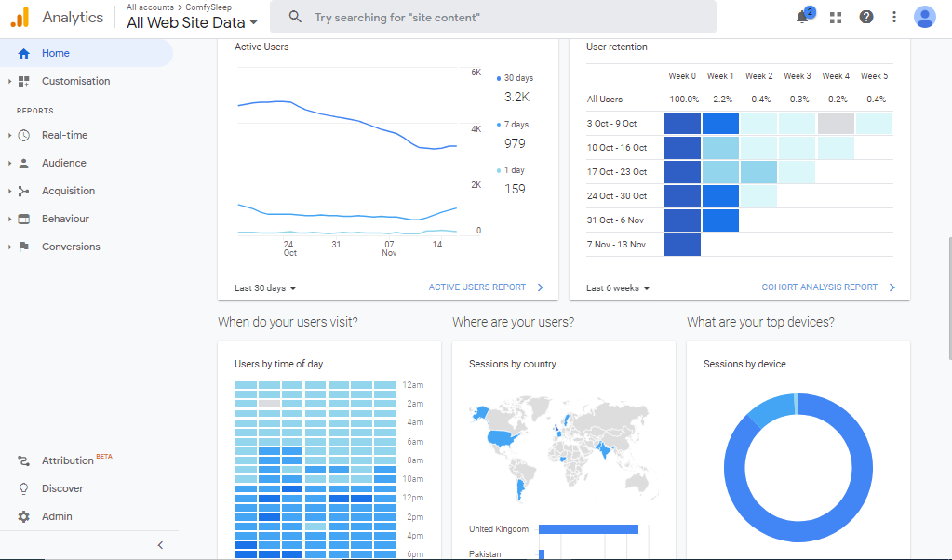Click the 10 Oct - 16 Oct row label
This screenshot has width=952, height=560.
pyautogui.click(x=617, y=148)
